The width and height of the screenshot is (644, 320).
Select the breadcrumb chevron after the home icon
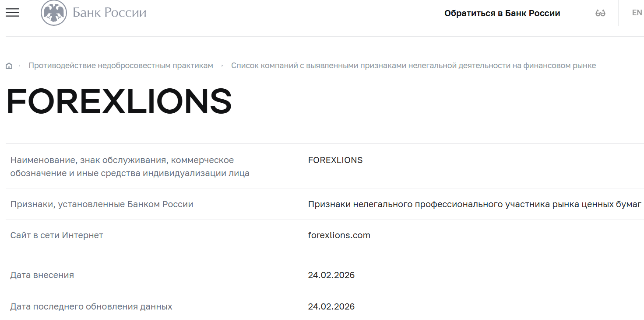(19, 65)
